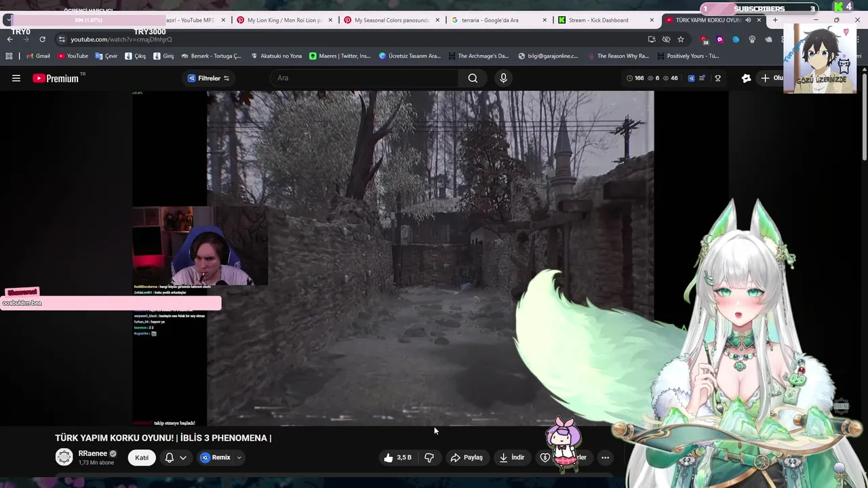The image size is (868, 488).
Task: Reload the page
Action: click(x=42, y=39)
